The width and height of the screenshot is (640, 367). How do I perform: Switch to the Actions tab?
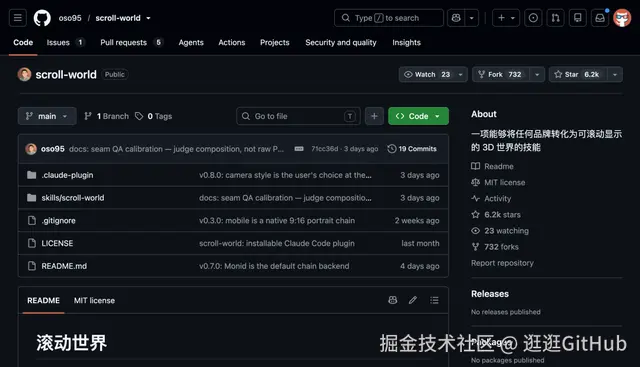click(231, 42)
